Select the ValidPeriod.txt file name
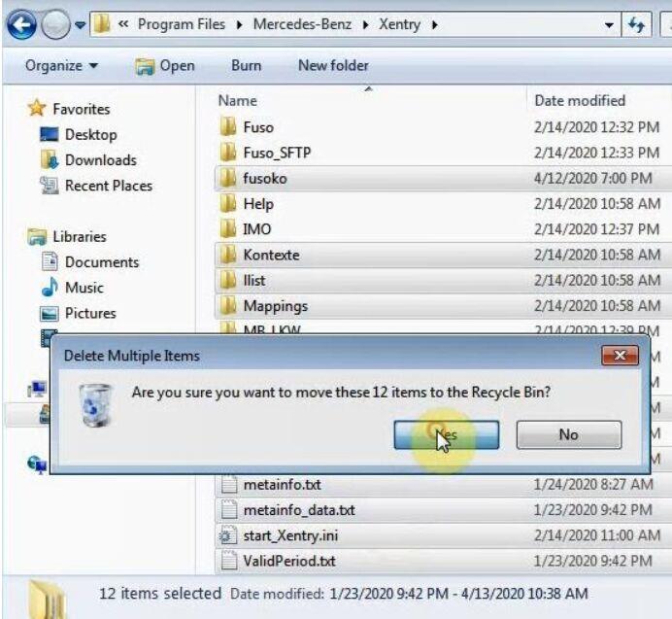 pyautogui.click(x=288, y=561)
